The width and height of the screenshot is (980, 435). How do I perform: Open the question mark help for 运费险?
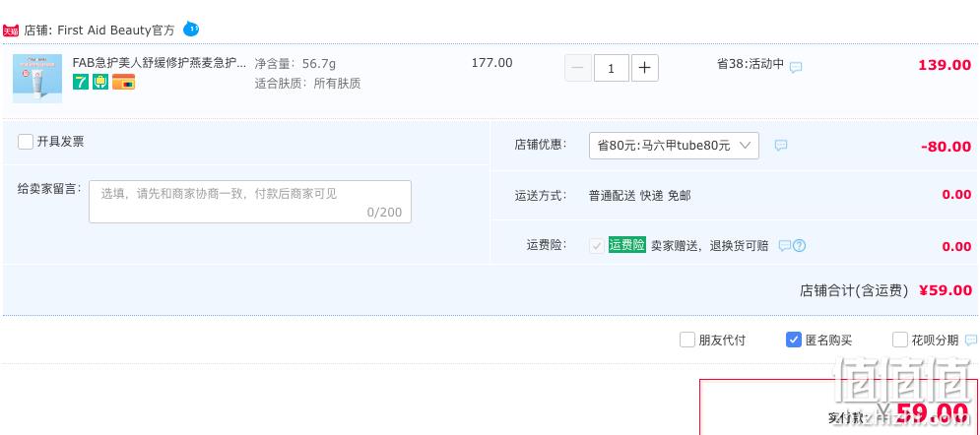point(799,246)
